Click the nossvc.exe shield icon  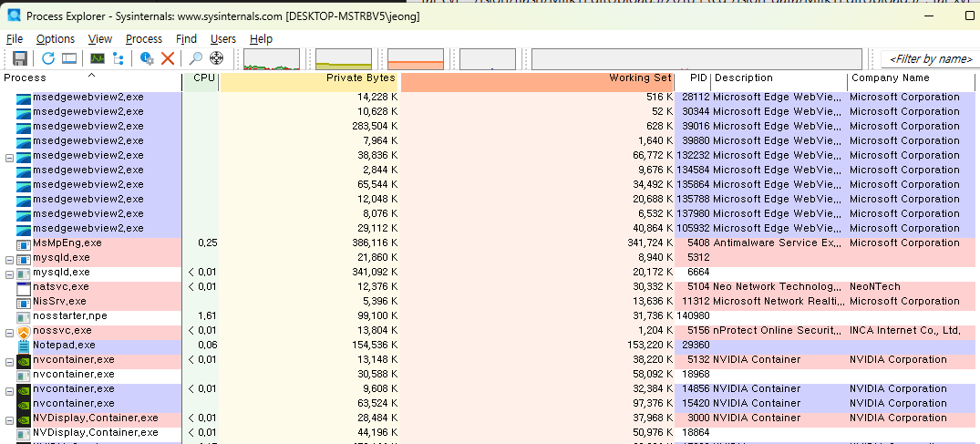[x=23, y=331]
